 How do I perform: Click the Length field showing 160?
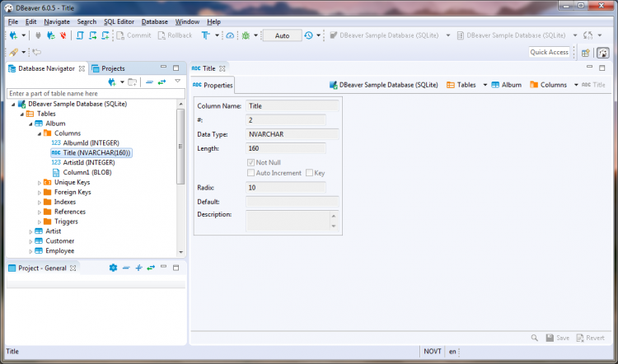click(x=286, y=148)
